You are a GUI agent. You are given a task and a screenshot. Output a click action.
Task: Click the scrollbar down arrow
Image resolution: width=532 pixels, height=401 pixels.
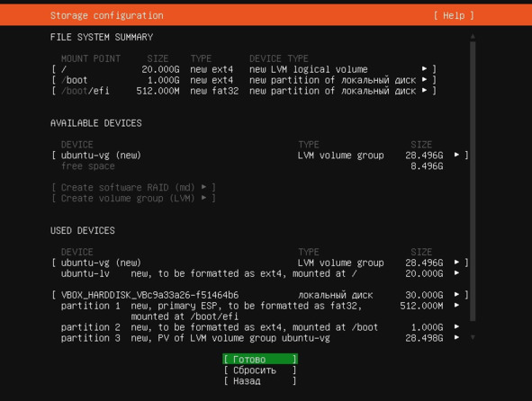click(x=473, y=337)
